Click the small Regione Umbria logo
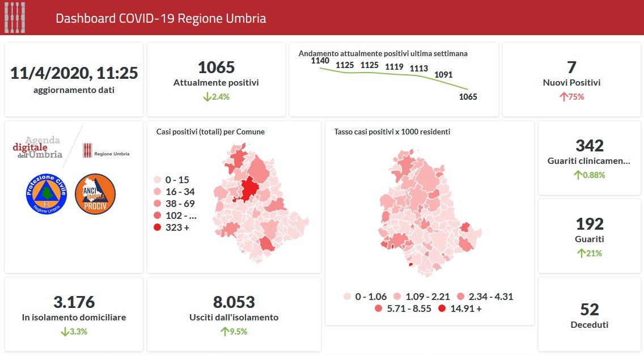The image size is (644, 355). click(x=106, y=151)
